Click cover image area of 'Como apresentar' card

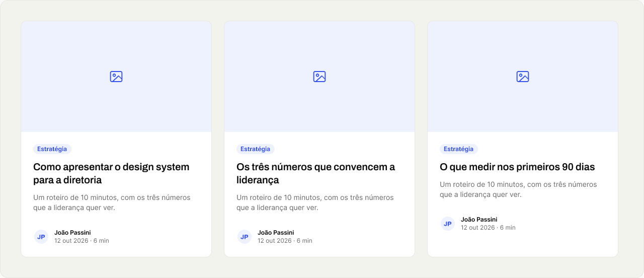116,77
